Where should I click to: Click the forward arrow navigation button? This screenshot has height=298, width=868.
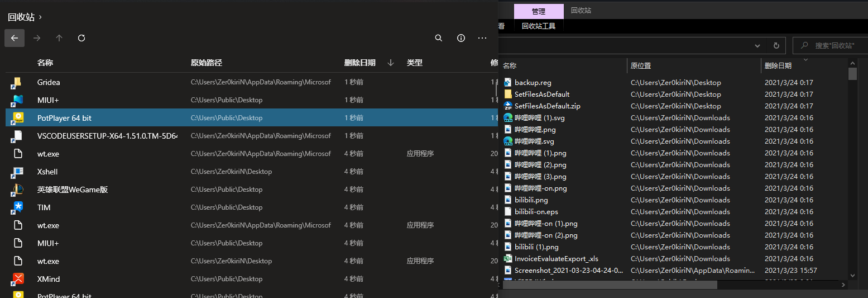tap(37, 38)
